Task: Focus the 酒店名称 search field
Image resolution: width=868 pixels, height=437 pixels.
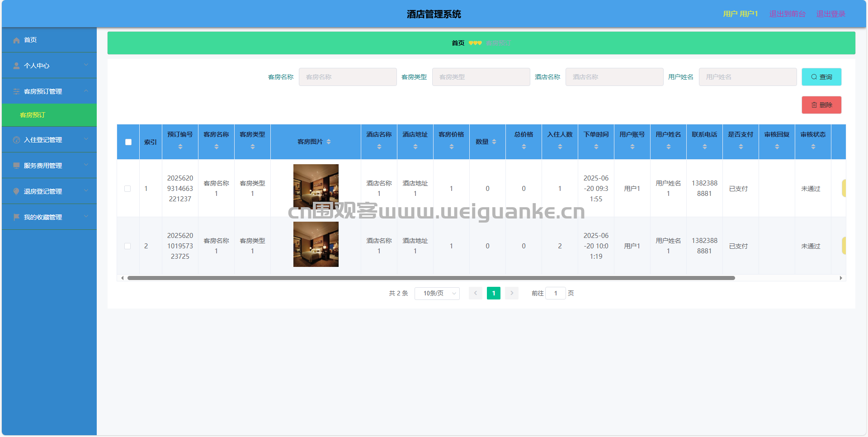Action: click(614, 77)
